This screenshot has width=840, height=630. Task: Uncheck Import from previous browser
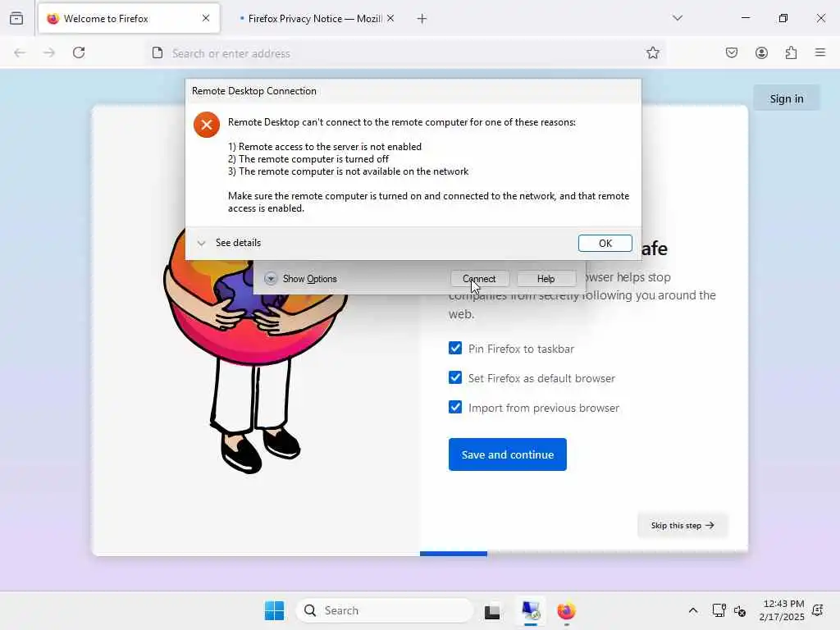point(455,407)
